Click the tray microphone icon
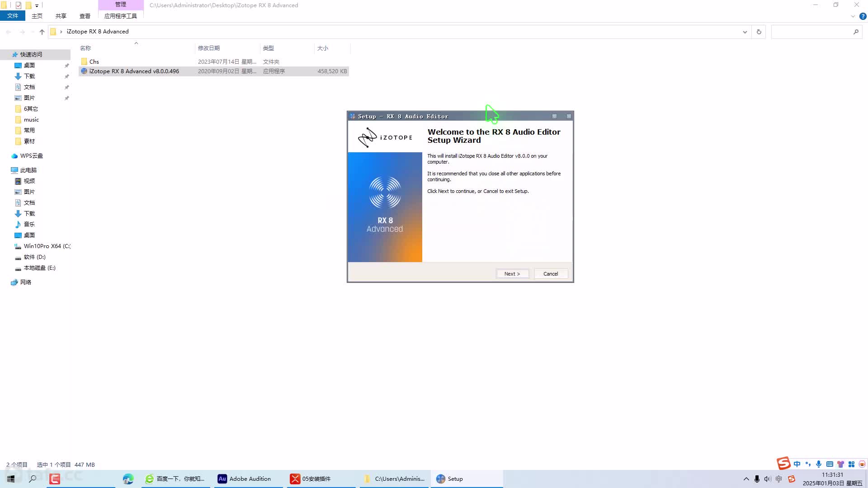 [757, 479]
